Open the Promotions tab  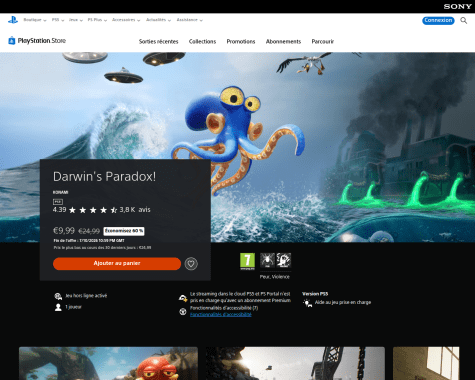click(241, 42)
